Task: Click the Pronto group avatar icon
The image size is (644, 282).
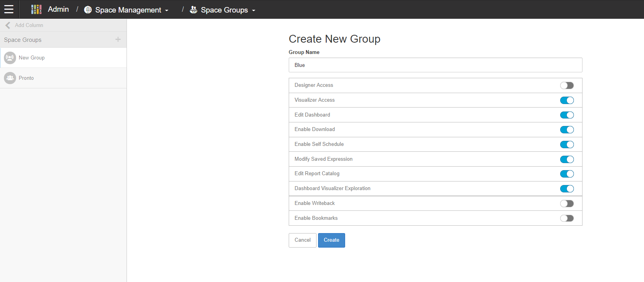Action: 10,78
